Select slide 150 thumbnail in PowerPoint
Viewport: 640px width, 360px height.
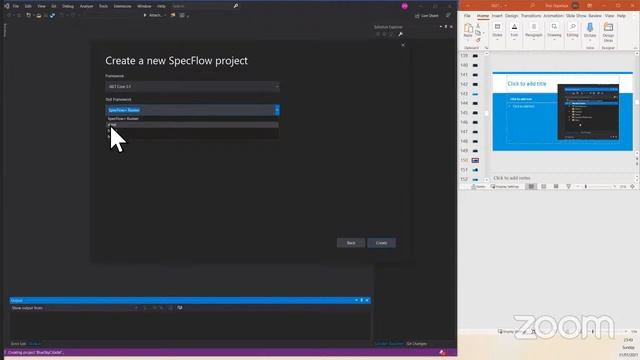(x=475, y=160)
